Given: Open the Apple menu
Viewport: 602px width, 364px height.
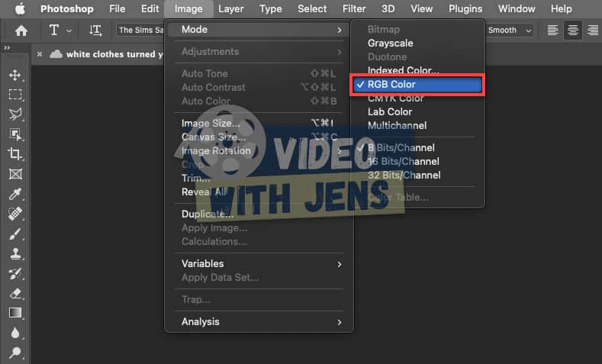Looking at the screenshot, I should pos(20,8).
